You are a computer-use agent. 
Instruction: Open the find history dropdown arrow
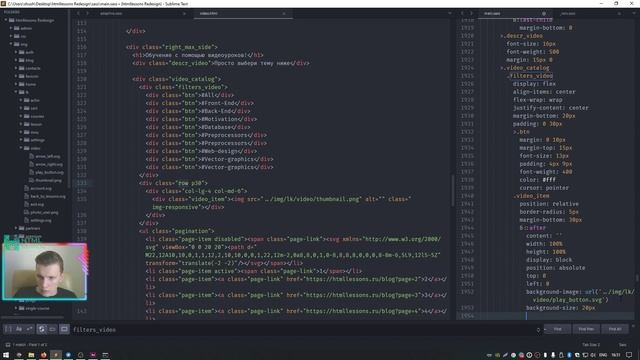538,329
